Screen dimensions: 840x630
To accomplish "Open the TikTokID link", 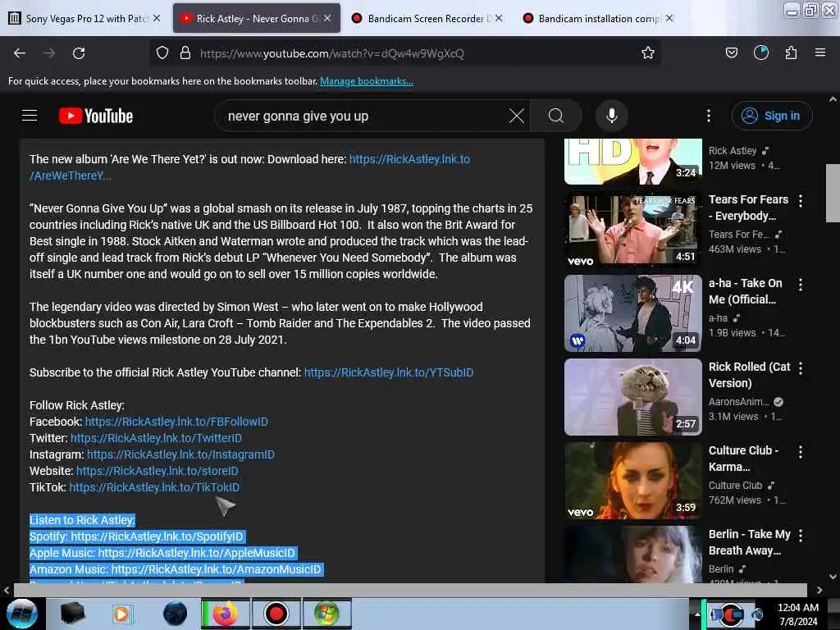I will point(154,487).
